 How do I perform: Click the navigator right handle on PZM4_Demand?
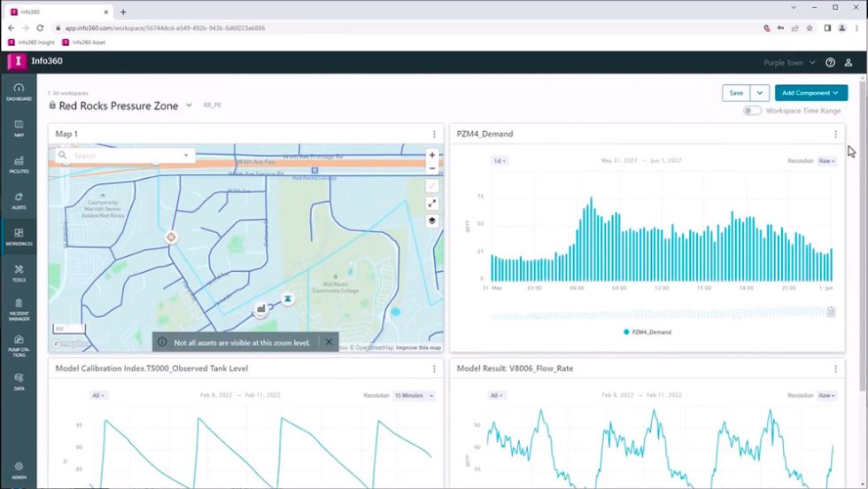831,312
